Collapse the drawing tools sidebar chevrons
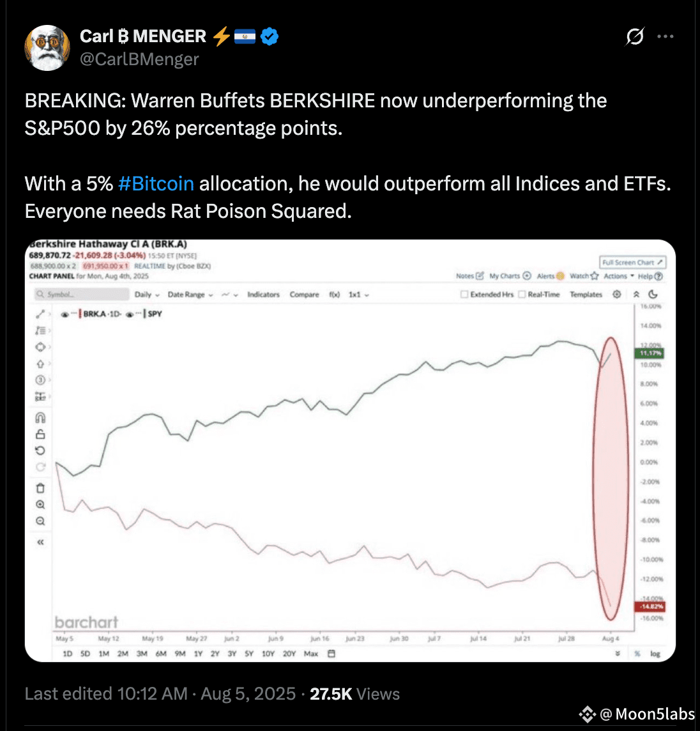 pyautogui.click(x=40, y=542)
